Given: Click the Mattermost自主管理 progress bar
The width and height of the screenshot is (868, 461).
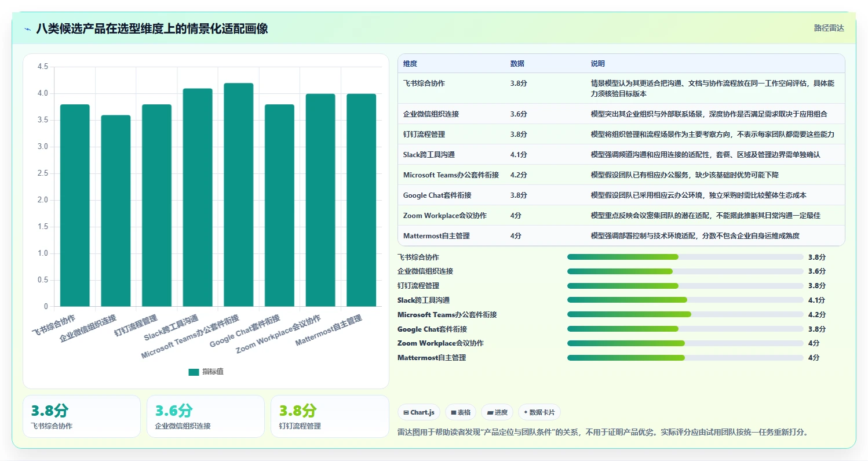Looking at the screenshot, I should point(685,358).
